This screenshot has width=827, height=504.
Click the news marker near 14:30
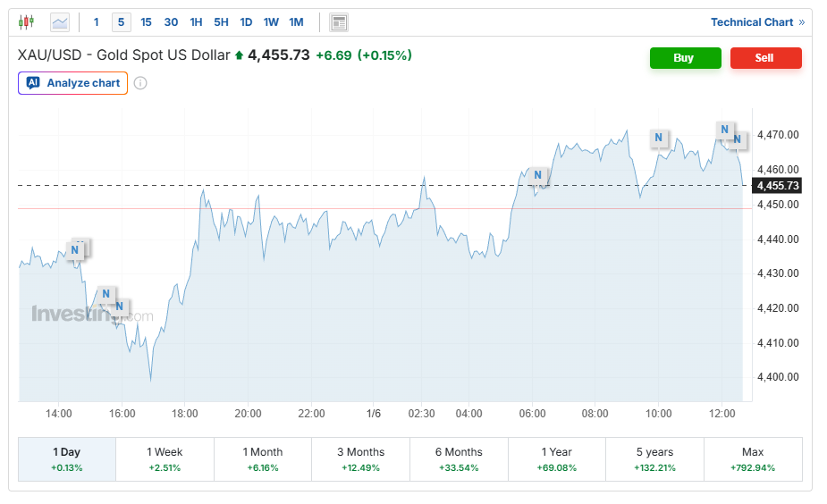pos(75,250)
